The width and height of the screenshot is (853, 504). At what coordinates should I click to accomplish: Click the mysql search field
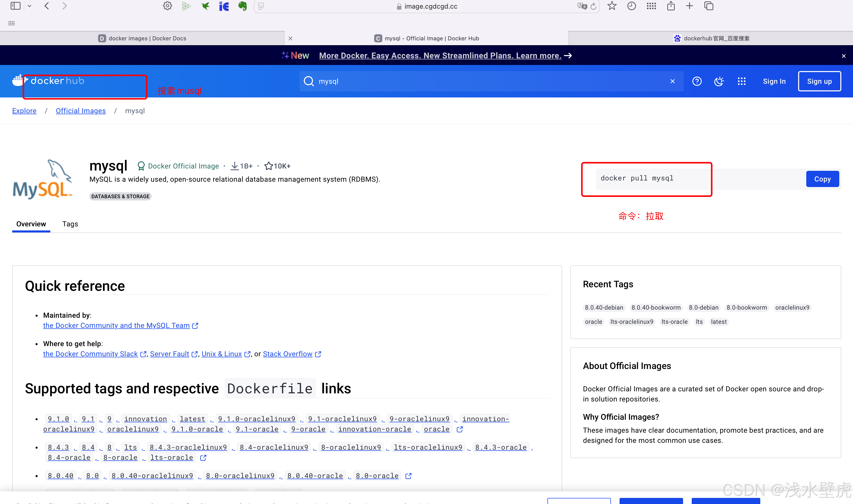tap(492, 81)
